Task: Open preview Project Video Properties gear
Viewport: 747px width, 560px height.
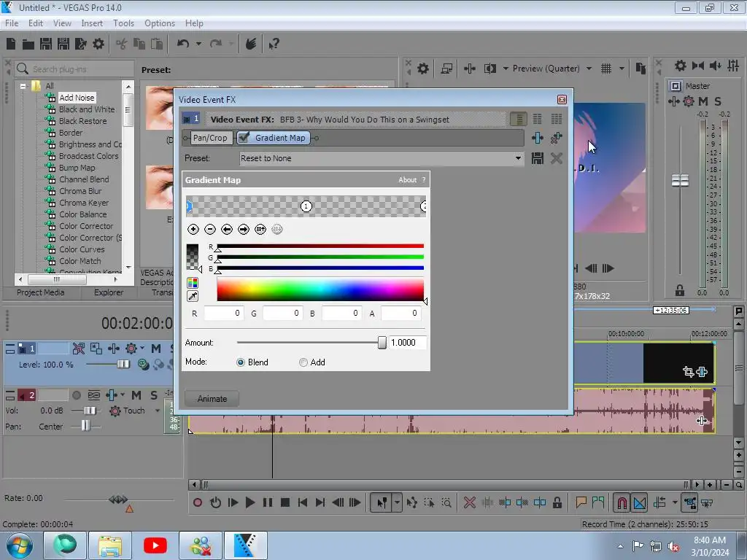Action: coord(422,69)
